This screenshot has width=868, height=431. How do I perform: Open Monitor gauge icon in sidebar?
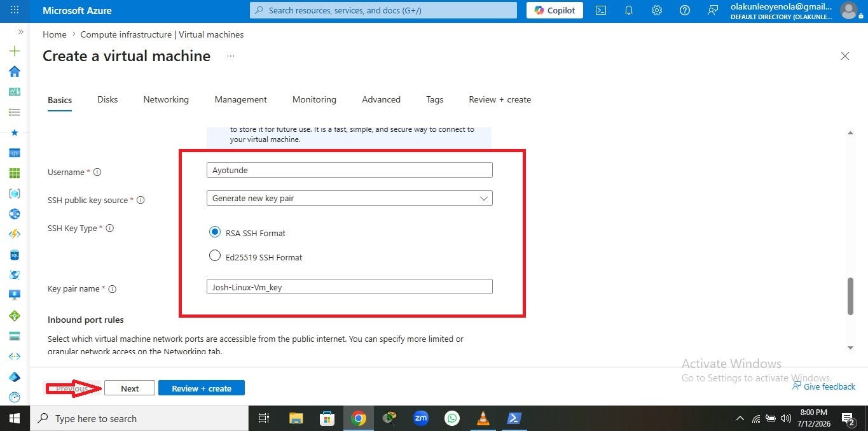[15, 397]
